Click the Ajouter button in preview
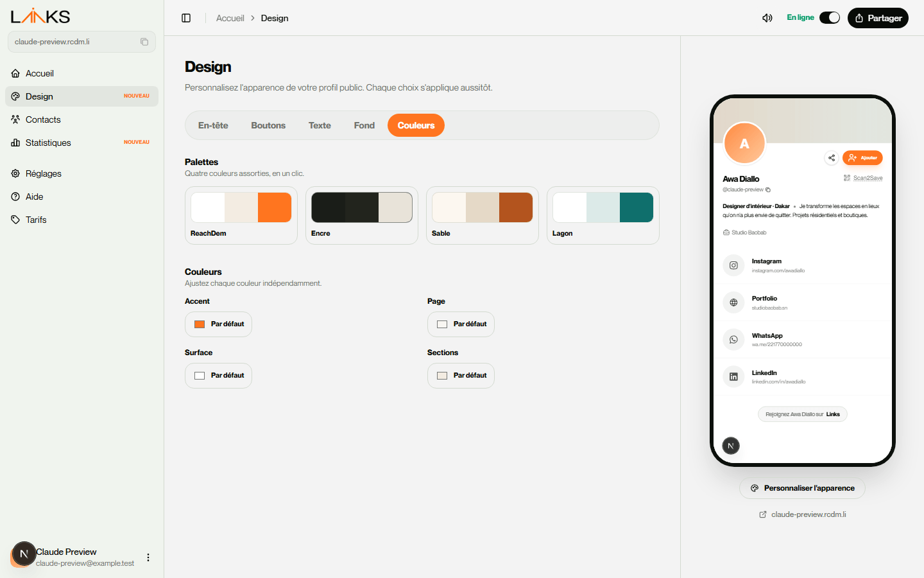 tap(862, 158)
